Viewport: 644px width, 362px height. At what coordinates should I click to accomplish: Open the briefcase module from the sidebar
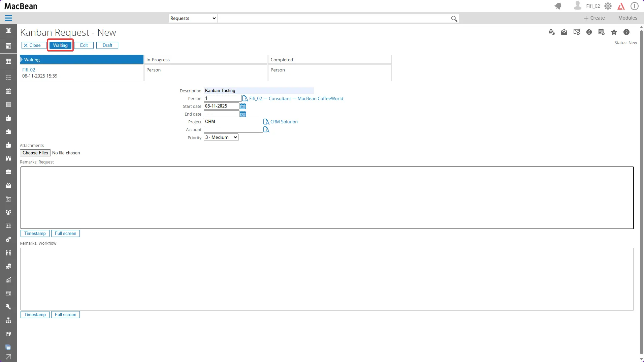8,172
